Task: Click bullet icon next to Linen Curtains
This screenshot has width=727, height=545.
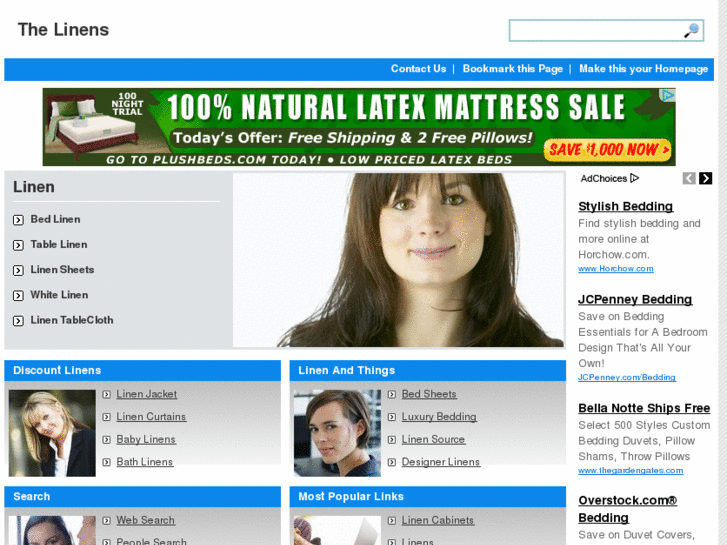Action: (107, 417)
